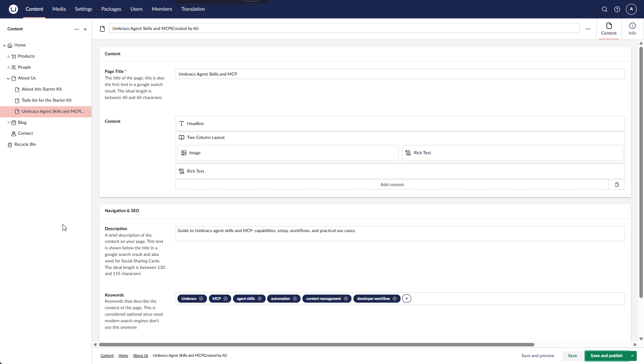644x364 pixels.
Task: Open the Settings section
Action: coord(84,9)
